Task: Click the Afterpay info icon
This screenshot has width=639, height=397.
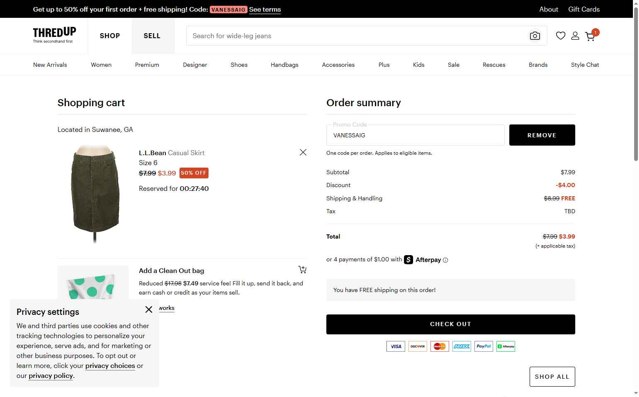Action: 445,260
